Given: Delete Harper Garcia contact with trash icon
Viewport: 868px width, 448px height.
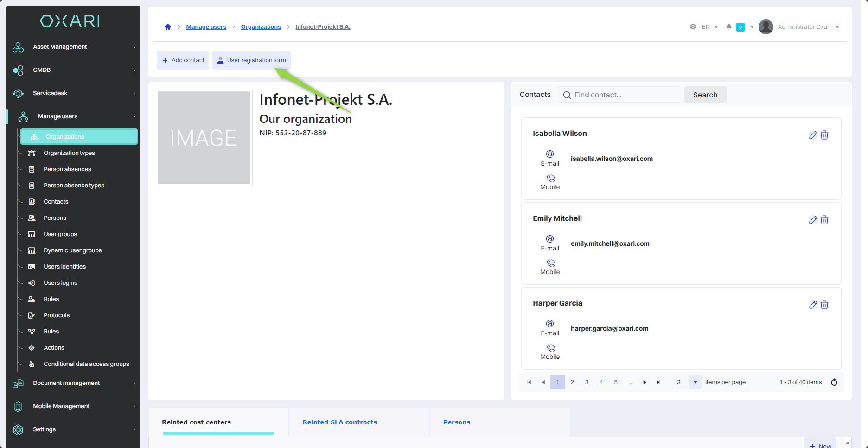Looking at the screenshot, I should coord(824,305).
